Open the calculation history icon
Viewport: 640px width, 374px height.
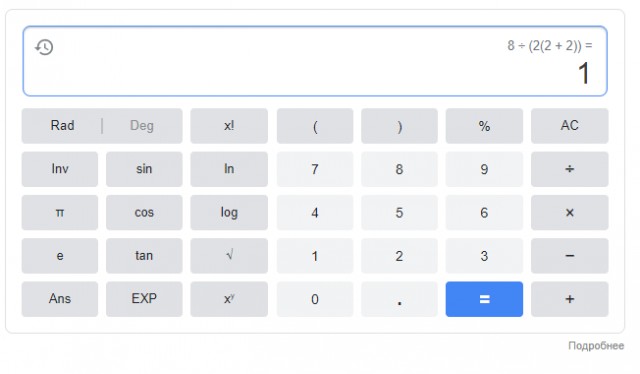pyautogui.click(x=44, y=47)
